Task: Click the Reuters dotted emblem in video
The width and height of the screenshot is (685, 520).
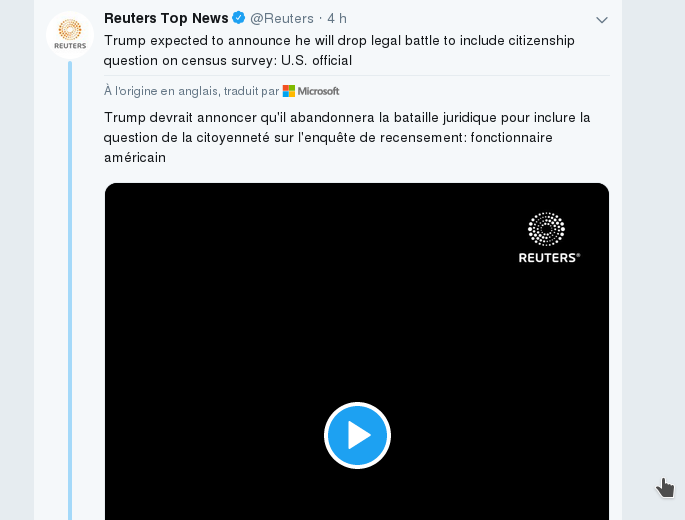Action: [546, 229]
